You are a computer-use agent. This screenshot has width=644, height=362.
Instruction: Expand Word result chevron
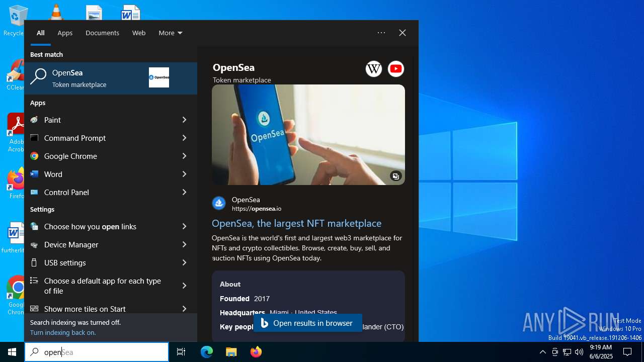[184, 174]
